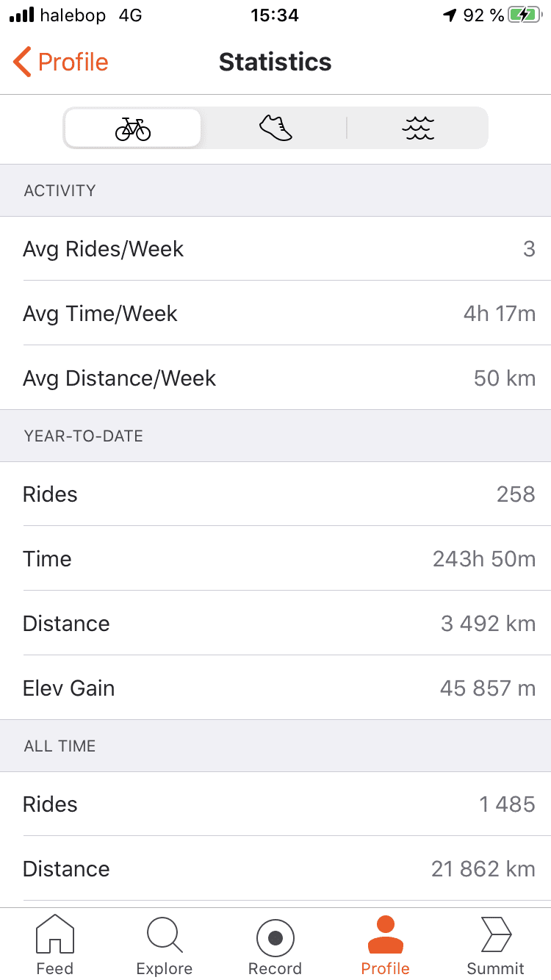Go back to Profile
Viewport: 551px width, 980px height.
coord(60,62)
